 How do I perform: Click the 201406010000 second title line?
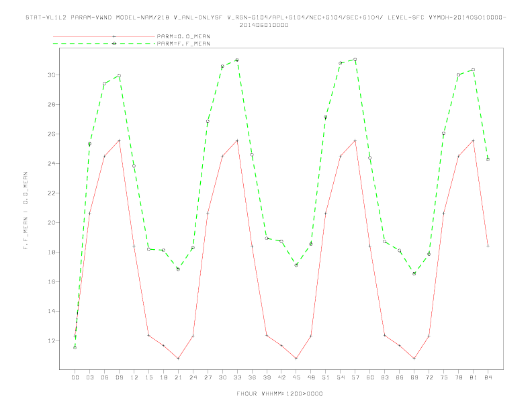[264, 25]
